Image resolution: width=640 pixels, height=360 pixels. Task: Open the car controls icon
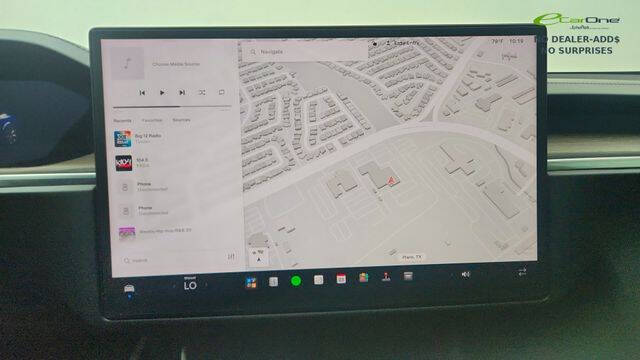coord(129,289)
